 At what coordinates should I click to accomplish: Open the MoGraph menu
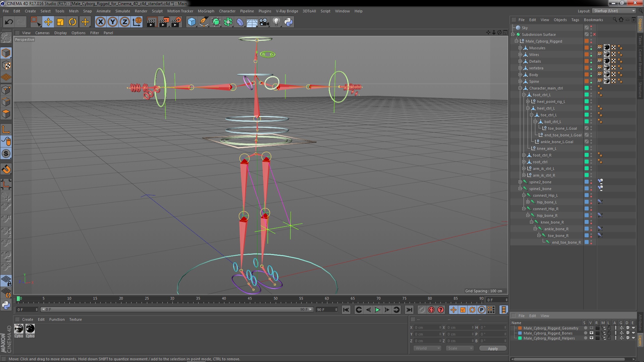pos(206,11)
